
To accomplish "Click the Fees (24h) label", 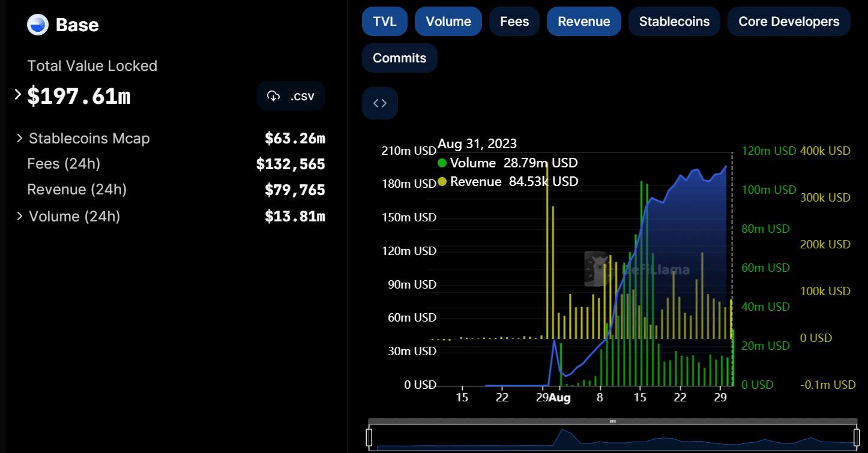I will 64,164.
